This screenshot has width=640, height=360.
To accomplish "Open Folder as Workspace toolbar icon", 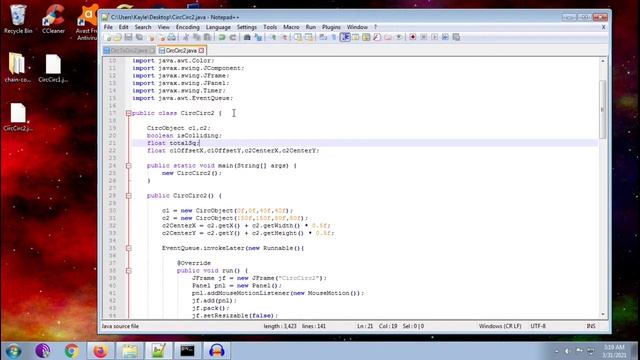I will [387, 38].
